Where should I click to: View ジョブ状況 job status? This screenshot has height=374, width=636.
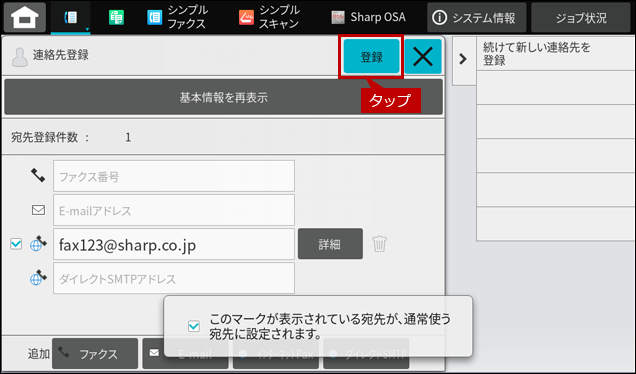tap(581, 17)
